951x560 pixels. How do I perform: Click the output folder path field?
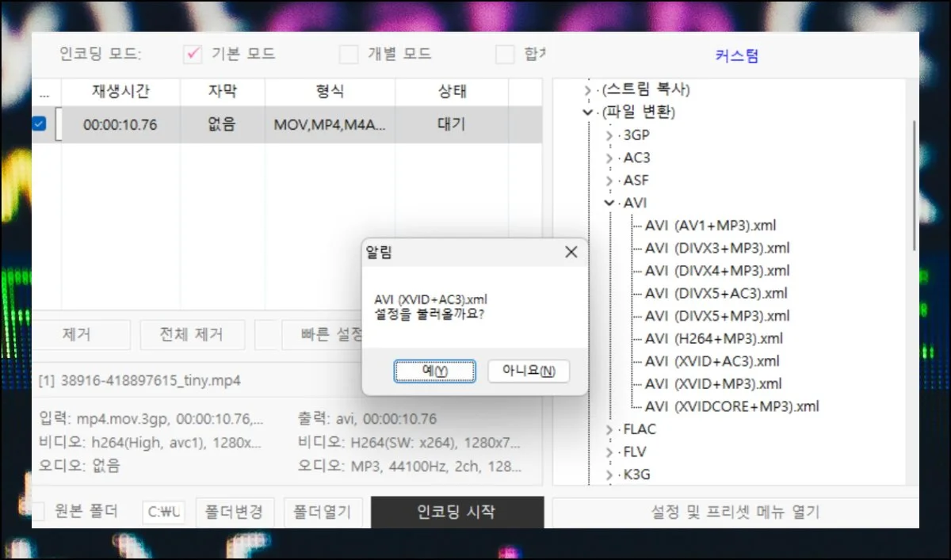(x=164, y=512)
